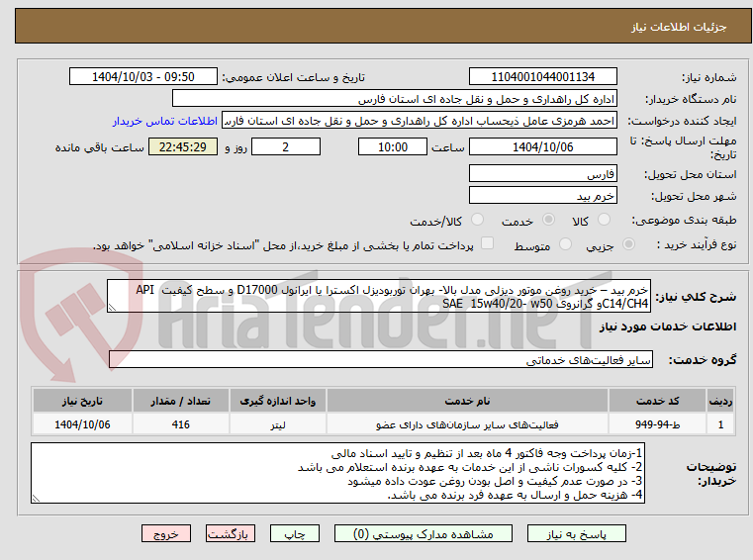Click the شرح کلی نیاز text area resize handle
This screenshot has width=753, height=560.
113,308
